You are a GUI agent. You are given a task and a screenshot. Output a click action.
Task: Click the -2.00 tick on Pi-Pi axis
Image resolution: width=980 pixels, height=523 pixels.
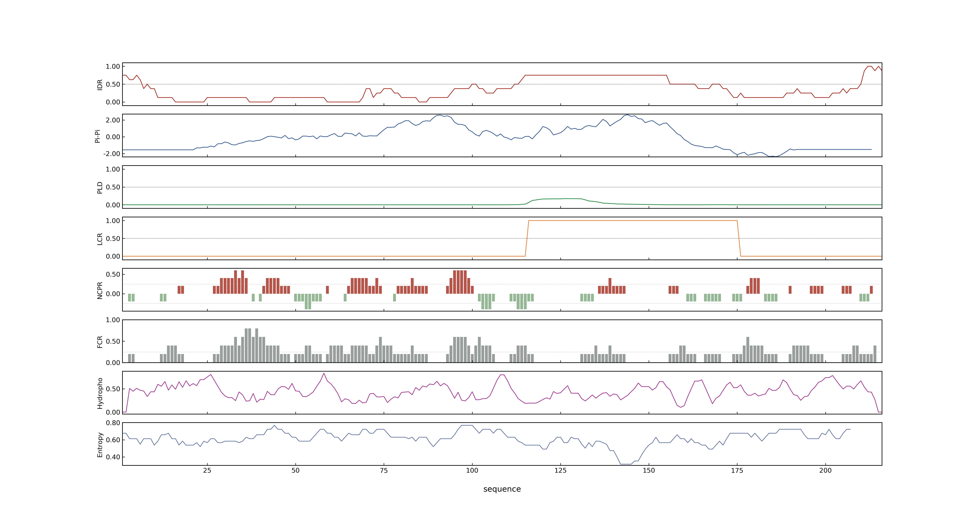point(111,153)
